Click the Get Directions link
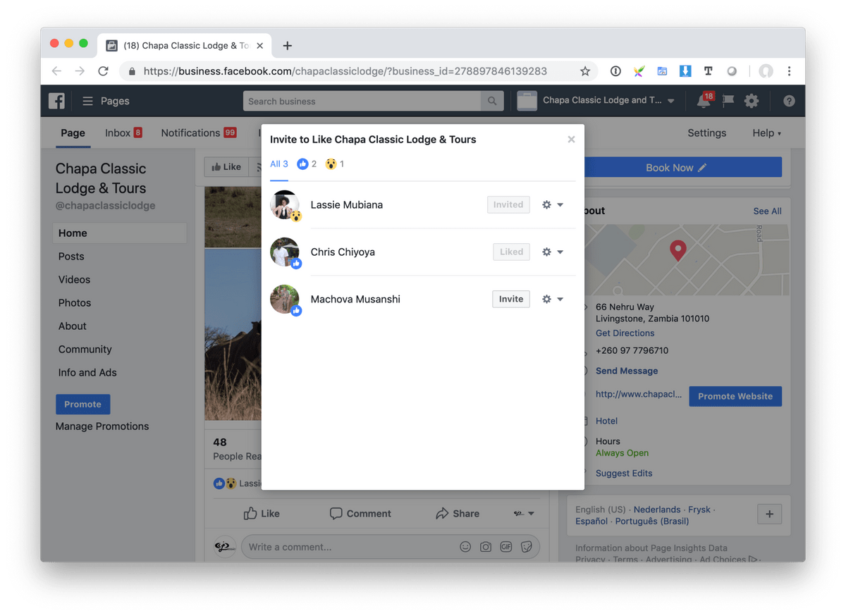846x616 pixels. (x=625, y=333)
